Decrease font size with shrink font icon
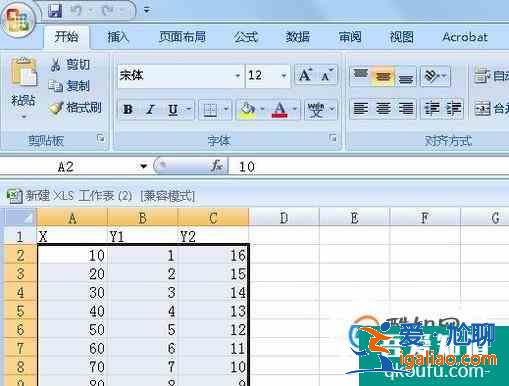 [x=326, y=75]
